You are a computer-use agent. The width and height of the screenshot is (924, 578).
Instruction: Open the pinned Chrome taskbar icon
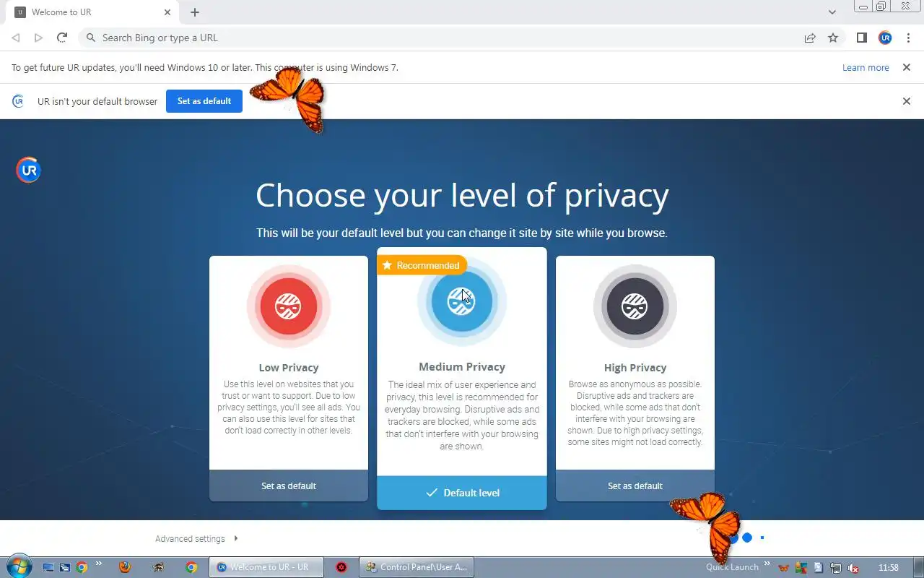point(191,567)
